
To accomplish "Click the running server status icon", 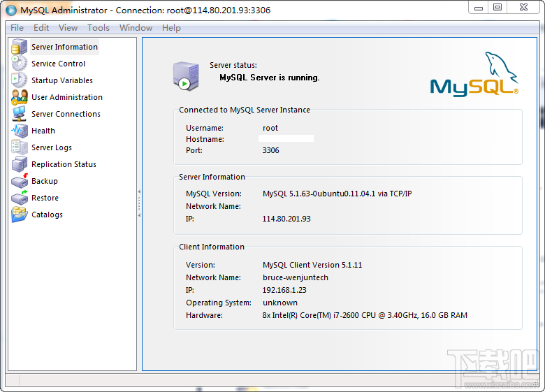I will point(186,76).
